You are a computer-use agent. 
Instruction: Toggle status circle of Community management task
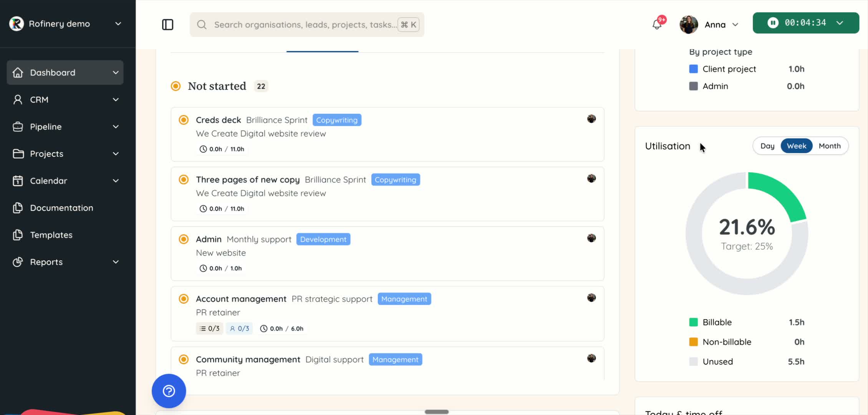pyautogui.click(x=184, y=359)
